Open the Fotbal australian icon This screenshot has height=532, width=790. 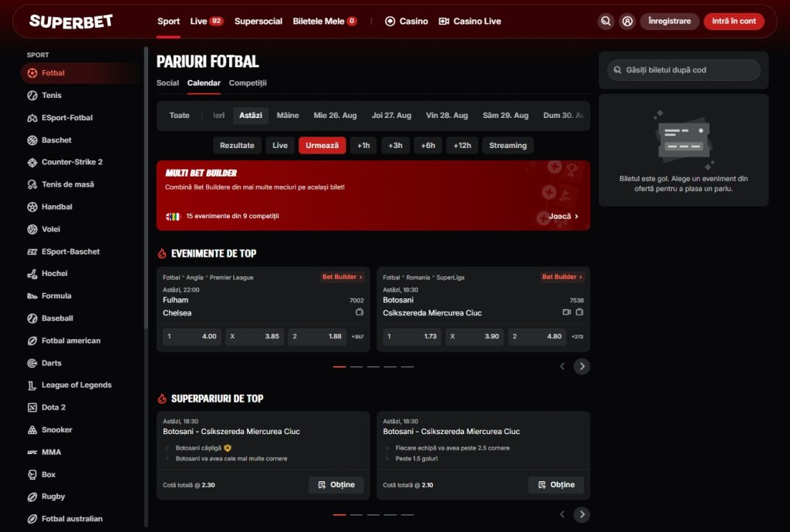(32, 519)
